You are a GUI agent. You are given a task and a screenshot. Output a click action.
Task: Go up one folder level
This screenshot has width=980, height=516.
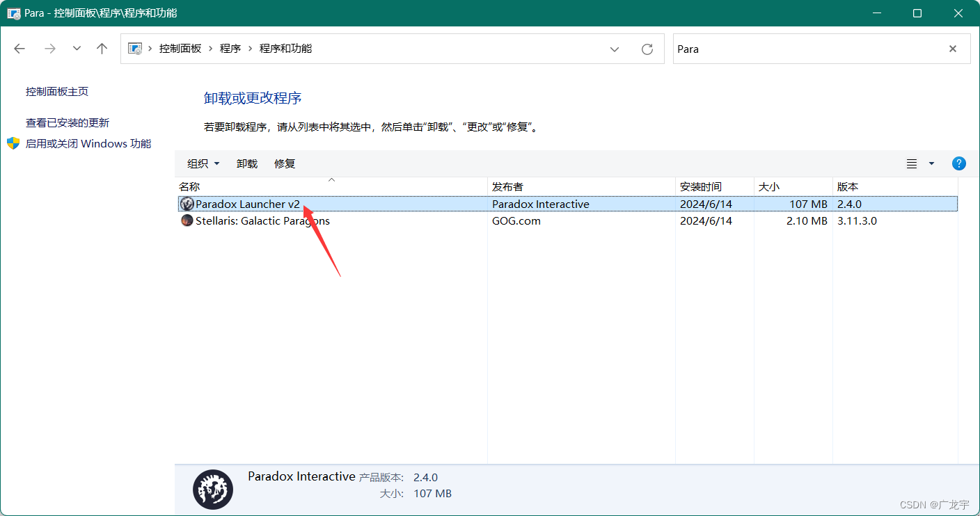(x=102, y=49)
